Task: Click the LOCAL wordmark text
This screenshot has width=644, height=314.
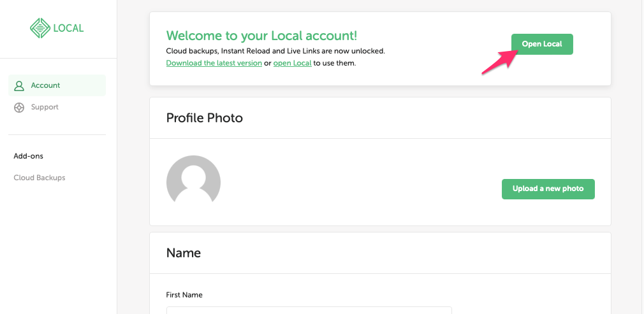Action: pyautogui.click(x=68, y=28)
